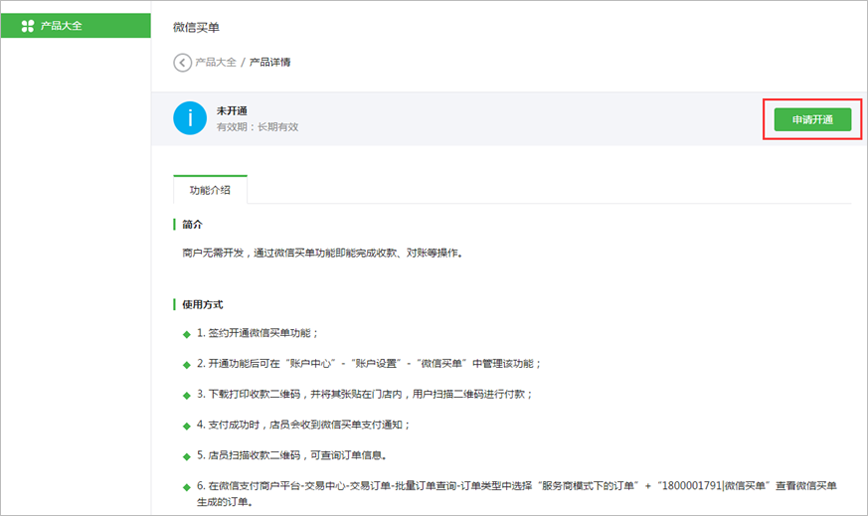
Task: Click step 4 about 支付成功时 通知
Action: [303, 425]
